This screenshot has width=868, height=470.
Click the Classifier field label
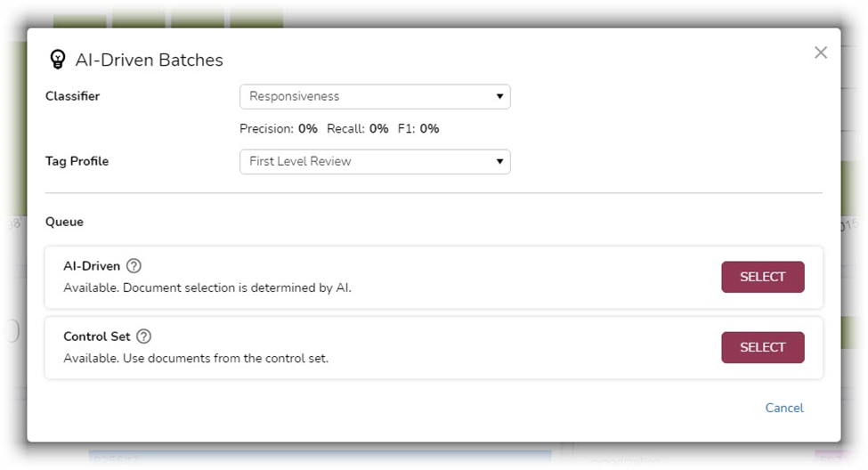click(72, 96)
